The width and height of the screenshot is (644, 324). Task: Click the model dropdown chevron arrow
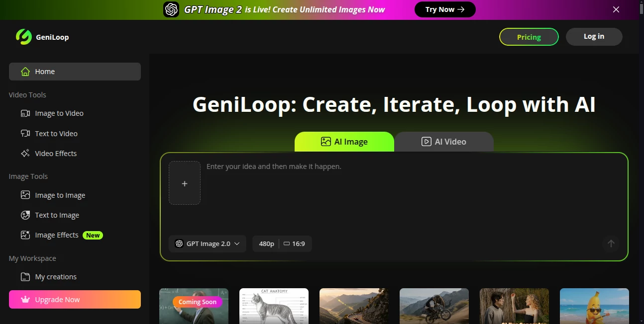coord(237,243)
